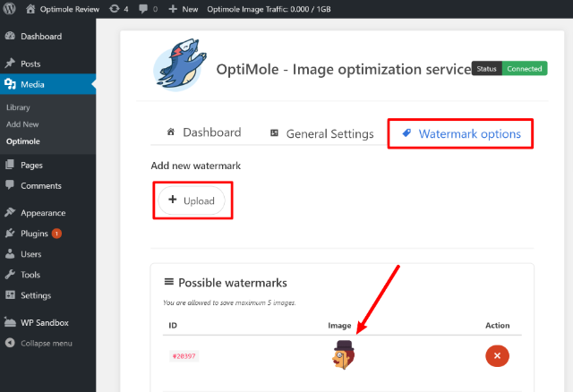This screenshot has height=392, width=573.
Task: Select the Watermark options tab
Action: pos(461,133)
